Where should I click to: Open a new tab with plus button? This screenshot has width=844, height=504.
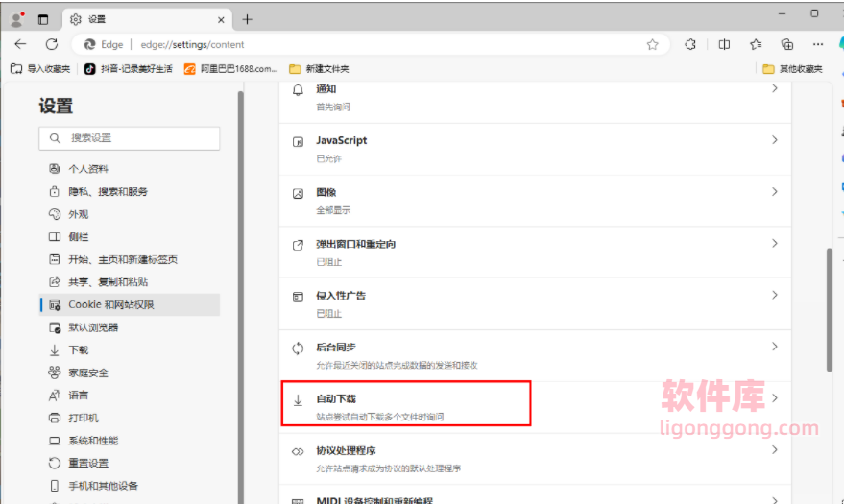tap(247, 19)
